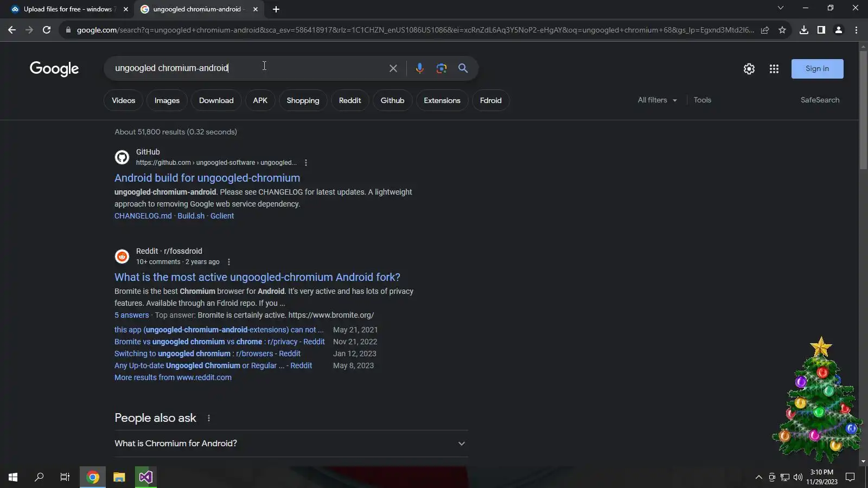Click the page vertical scrollbar thumb
Viewport: 868px width, 488px height.
[863, 111]
